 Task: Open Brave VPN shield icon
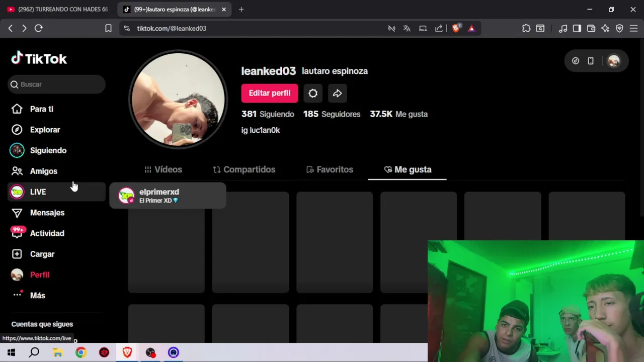[x=619, y=28]
